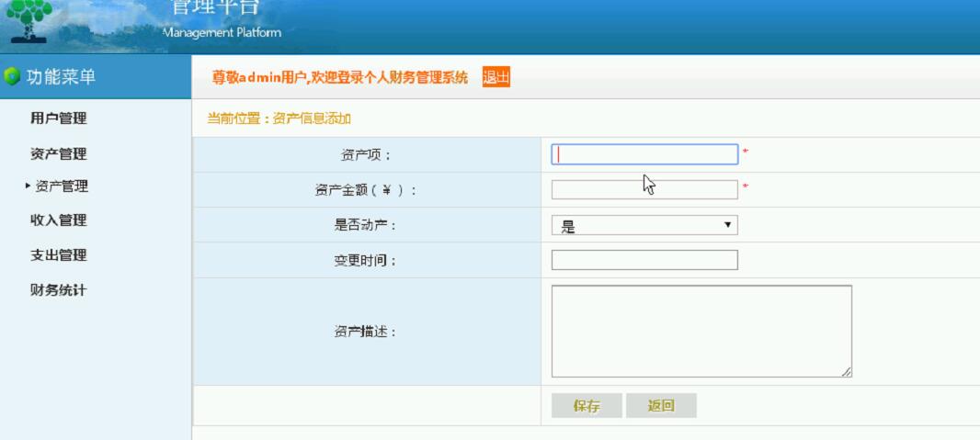Focus the 资产项 input field

(644, 154)
